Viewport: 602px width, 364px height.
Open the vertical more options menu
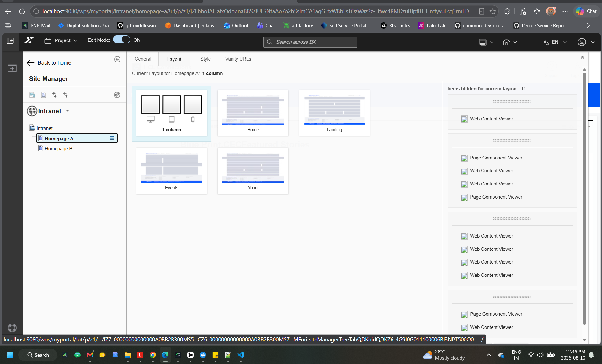coord(530,42)
